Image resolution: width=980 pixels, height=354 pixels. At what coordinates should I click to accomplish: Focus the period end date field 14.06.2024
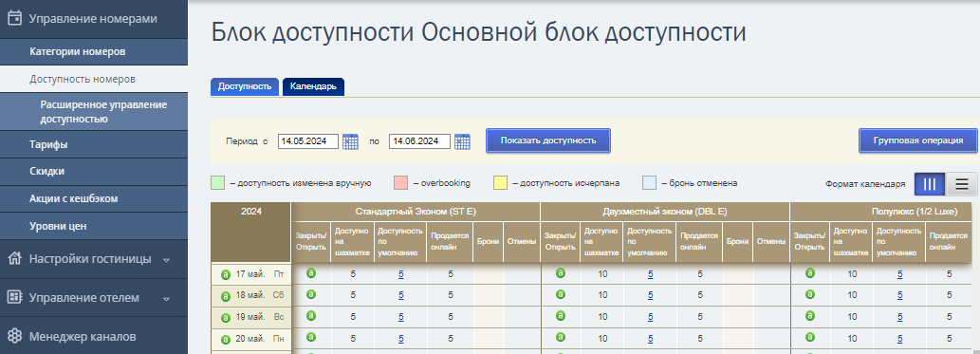pyautogui.click(x=419, y=141)
